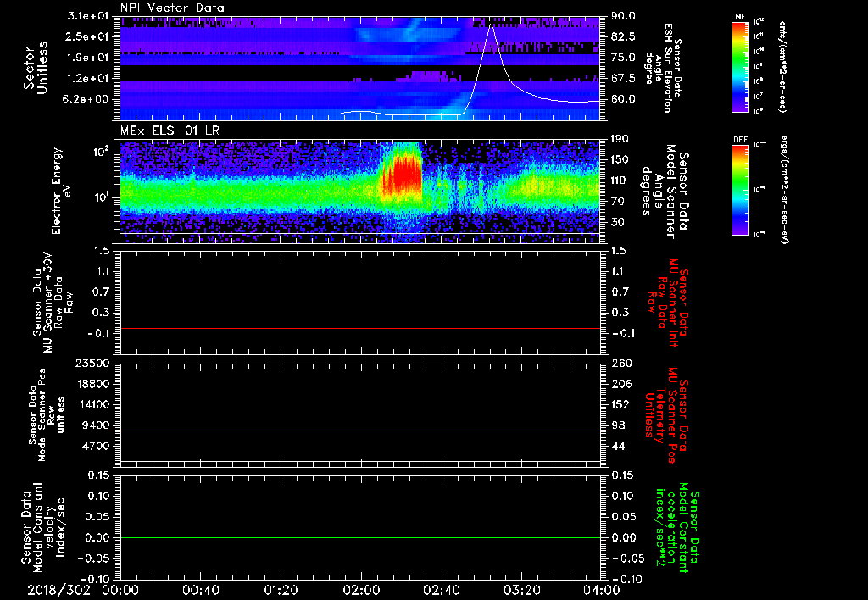Click the "23500" scanner position tick
The width and height of the screenshot is (868, 600).
pyautogui.click(x=94, y=364)
